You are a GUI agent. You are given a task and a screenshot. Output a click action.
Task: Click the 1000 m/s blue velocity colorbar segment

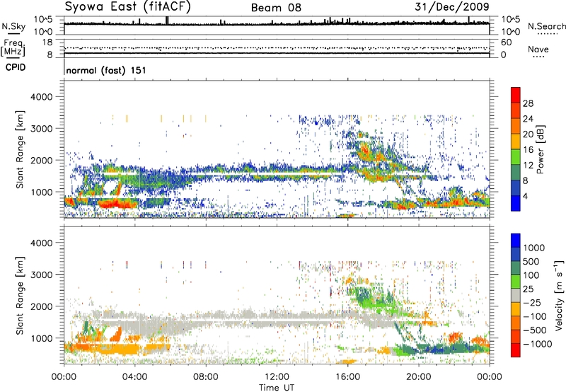[x=516, y=241]
